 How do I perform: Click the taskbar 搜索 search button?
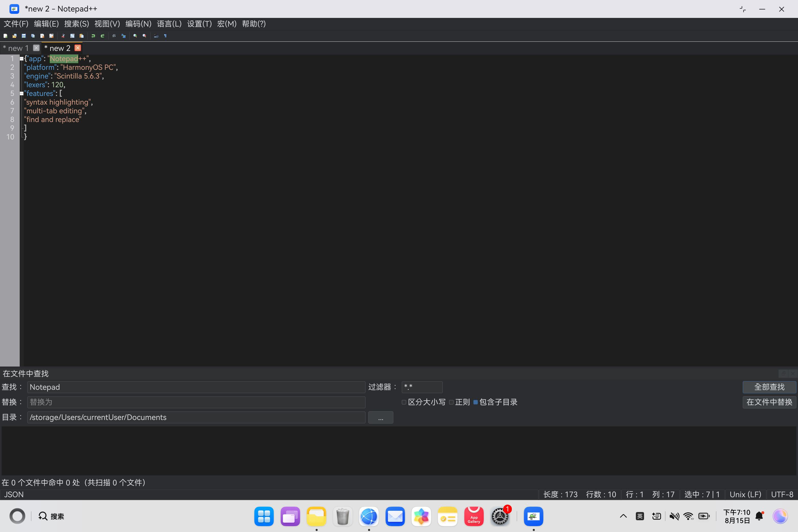(51, 516)
